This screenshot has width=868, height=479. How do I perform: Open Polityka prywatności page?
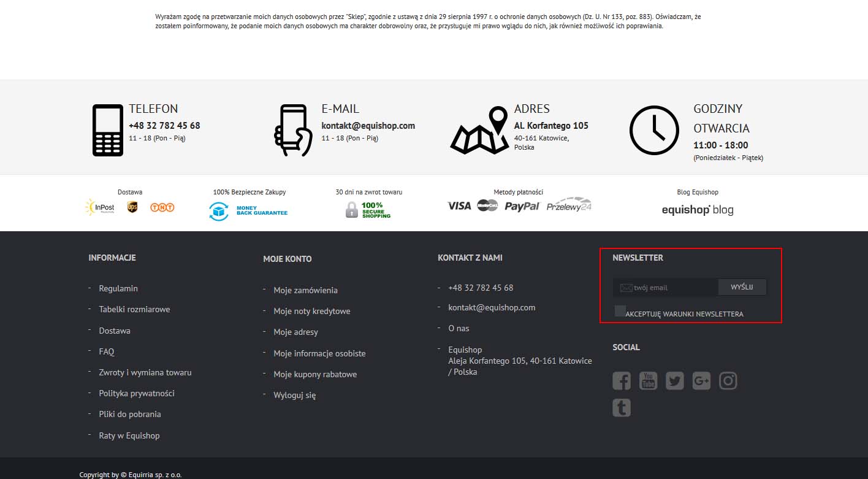pos(137,393)
